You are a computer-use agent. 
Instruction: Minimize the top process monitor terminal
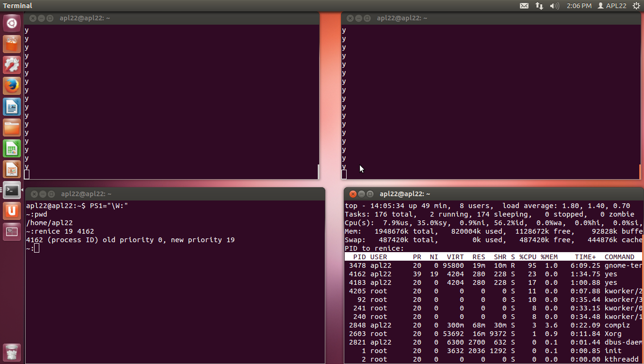tap(361, 194)
